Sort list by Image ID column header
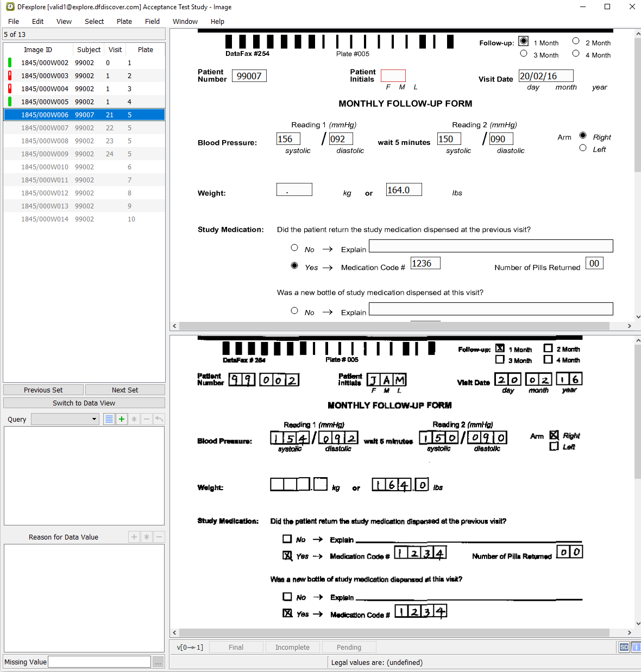The height and width of the screenshot is (672, 641). (38, 49)
